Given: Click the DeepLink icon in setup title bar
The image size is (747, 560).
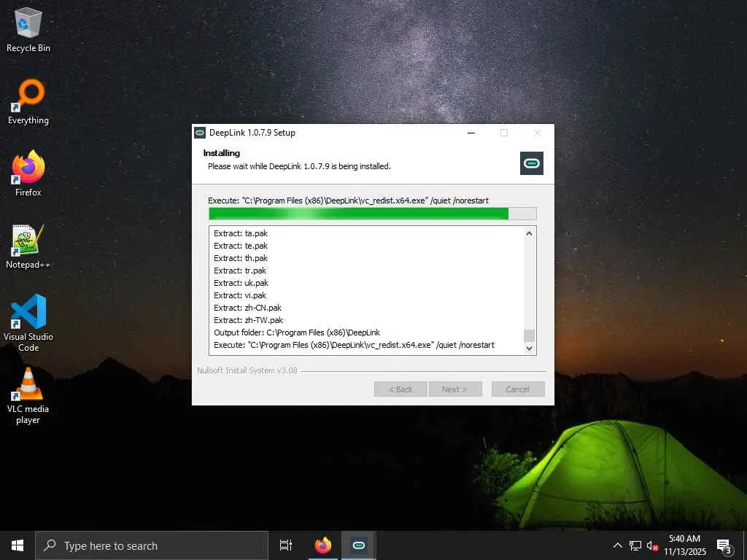Looking at the screenshot, I should point(200,133).
